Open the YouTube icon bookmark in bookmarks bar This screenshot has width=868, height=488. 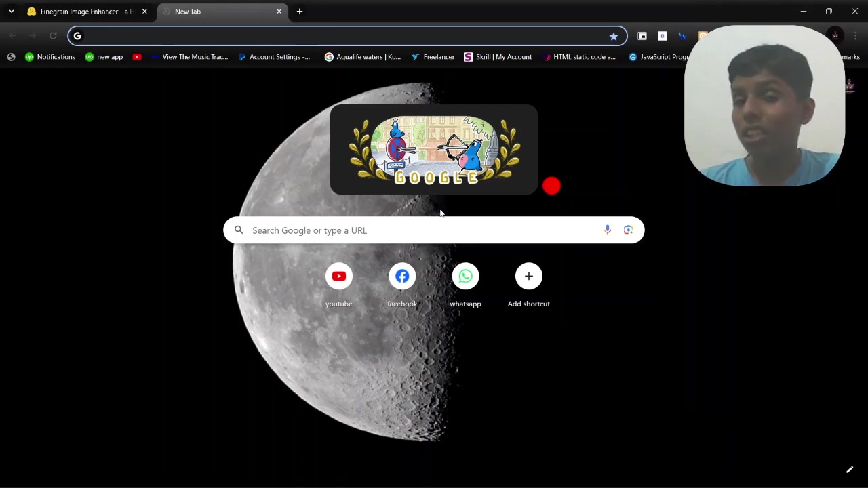tap(137, 57)
